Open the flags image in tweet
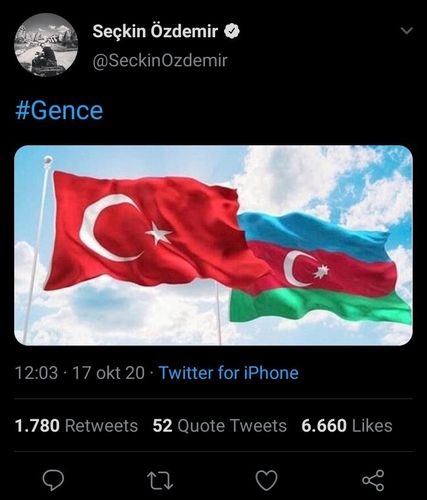 pyautogui.click(x=213, y=245)
